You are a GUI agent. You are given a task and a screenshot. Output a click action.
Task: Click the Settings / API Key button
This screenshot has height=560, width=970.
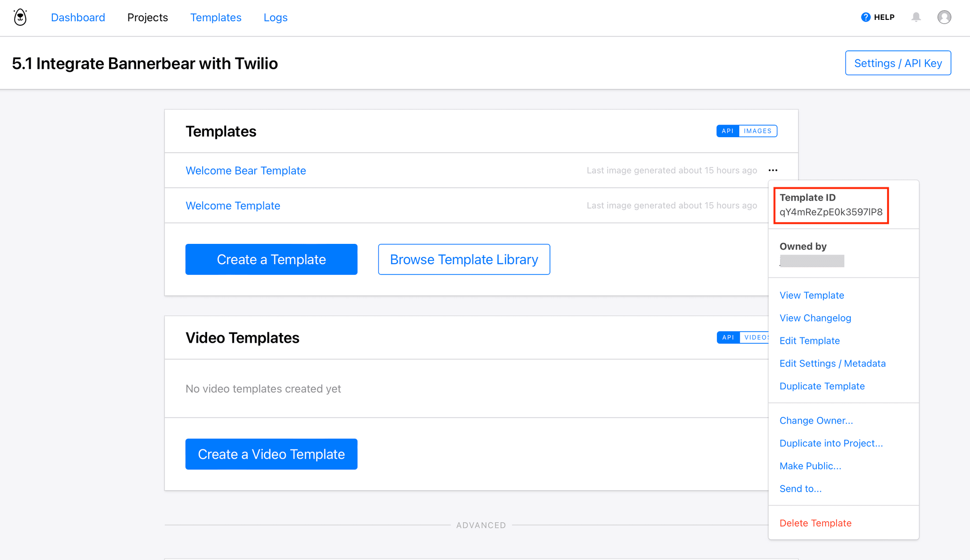pos(898,63)
